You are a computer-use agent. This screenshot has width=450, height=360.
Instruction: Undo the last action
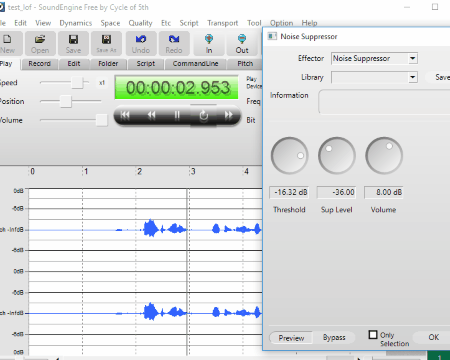point(141,43)
